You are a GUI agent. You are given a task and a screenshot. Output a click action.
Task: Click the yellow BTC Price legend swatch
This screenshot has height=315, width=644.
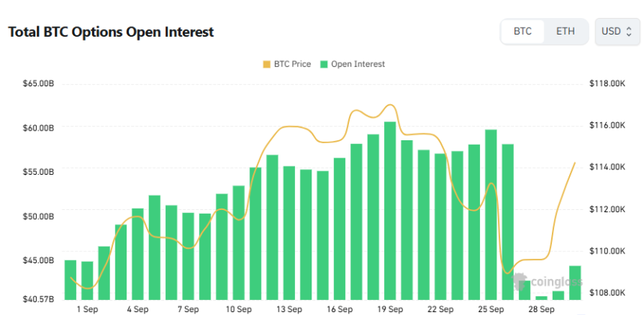point(267,64)
